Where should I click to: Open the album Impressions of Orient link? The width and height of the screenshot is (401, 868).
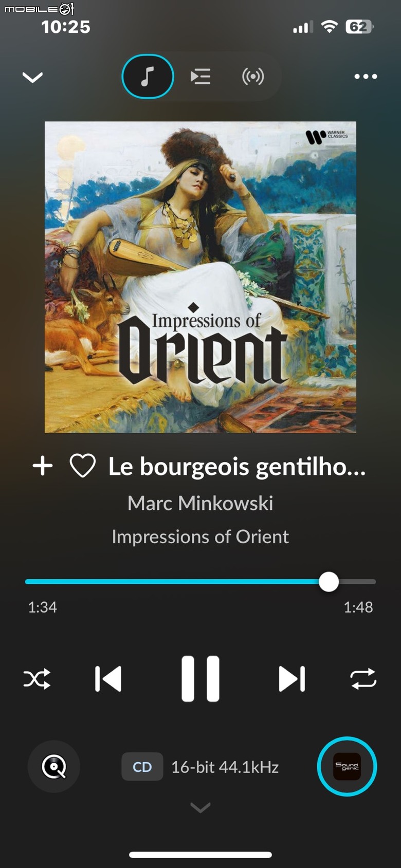[200, 537]
